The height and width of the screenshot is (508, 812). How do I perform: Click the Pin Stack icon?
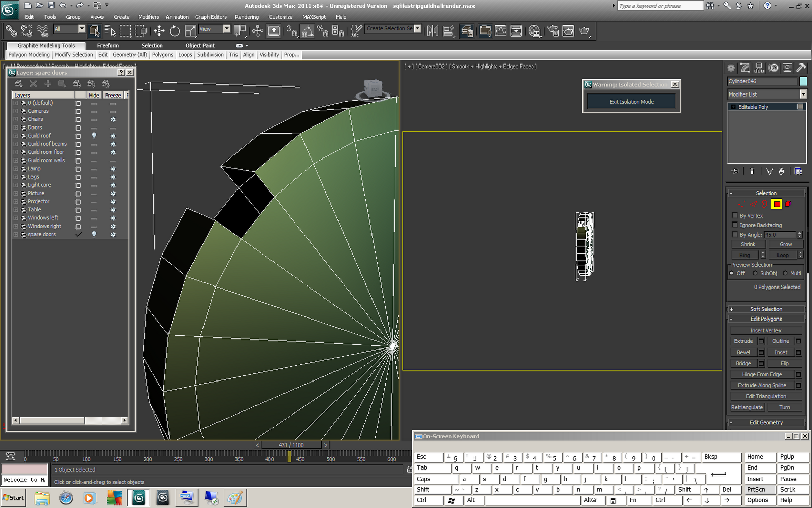[735, 171]
